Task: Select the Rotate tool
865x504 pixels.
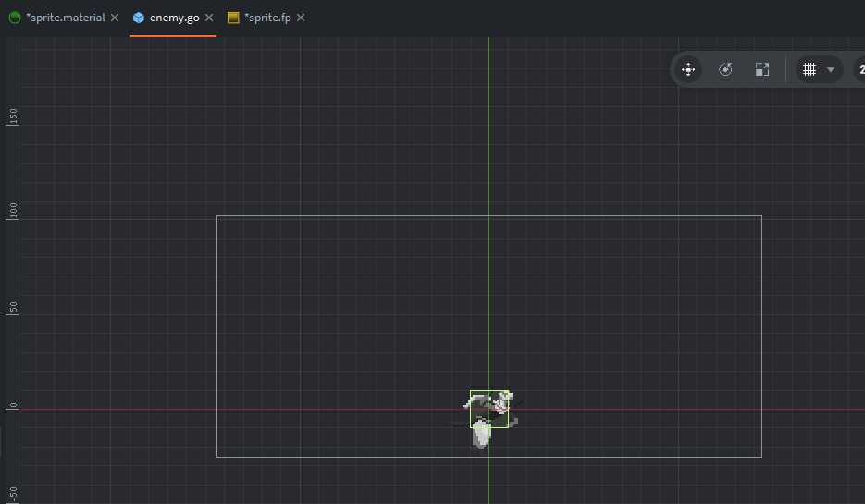Action: click(725, 69)
